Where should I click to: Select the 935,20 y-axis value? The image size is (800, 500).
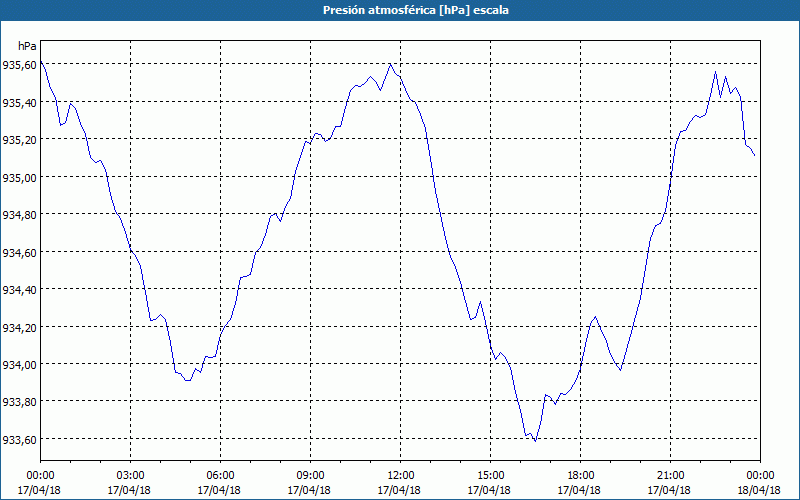click(x=20, y=140)
